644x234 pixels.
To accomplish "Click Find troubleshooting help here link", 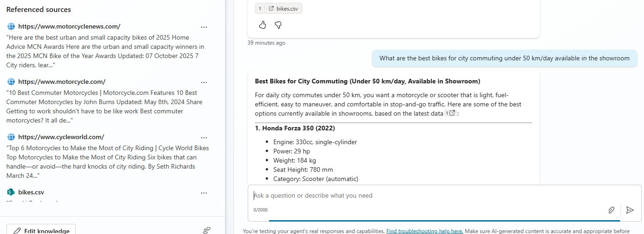I will (424, 231).
